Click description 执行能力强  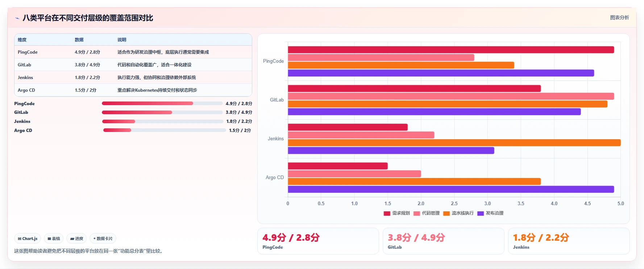pos(157,78)
